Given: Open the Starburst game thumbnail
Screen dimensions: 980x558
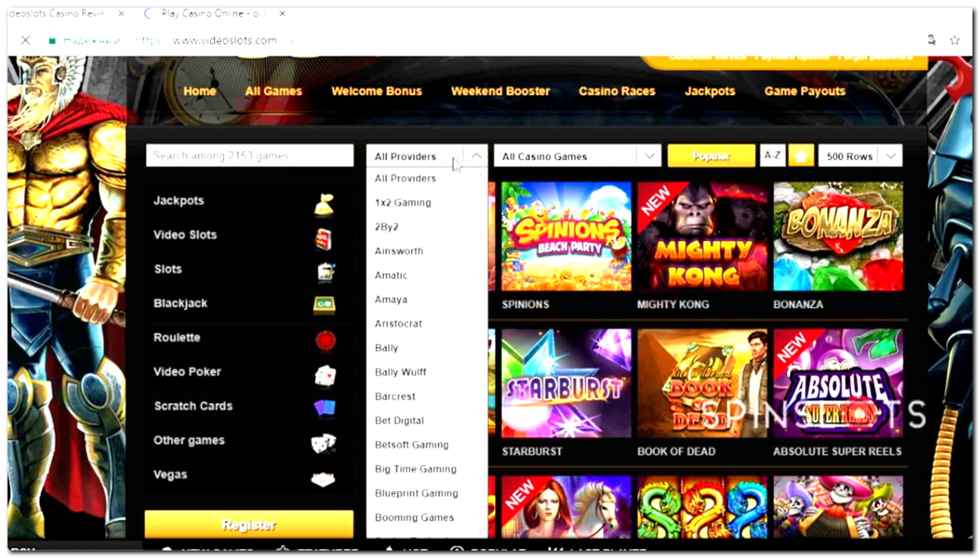Looking at the screenshot, I should (566, 383).
